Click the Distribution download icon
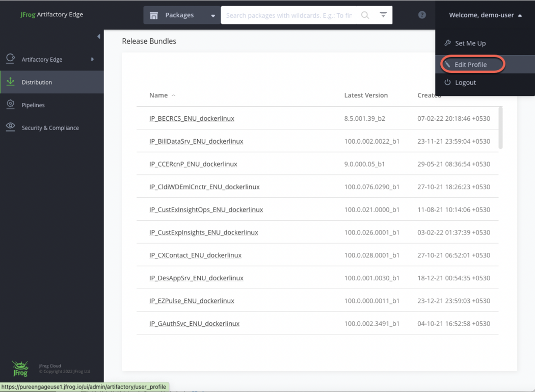 (11, 82)
